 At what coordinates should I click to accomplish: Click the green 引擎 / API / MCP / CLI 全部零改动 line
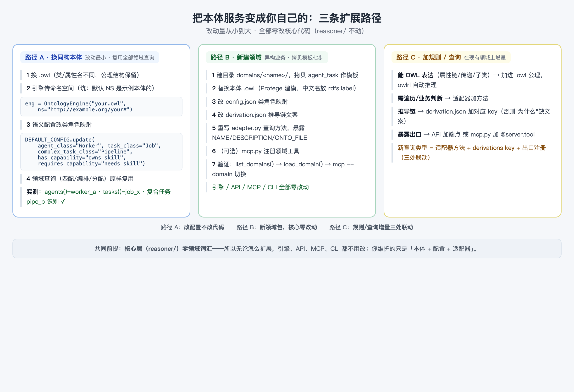tap(287, 187)
